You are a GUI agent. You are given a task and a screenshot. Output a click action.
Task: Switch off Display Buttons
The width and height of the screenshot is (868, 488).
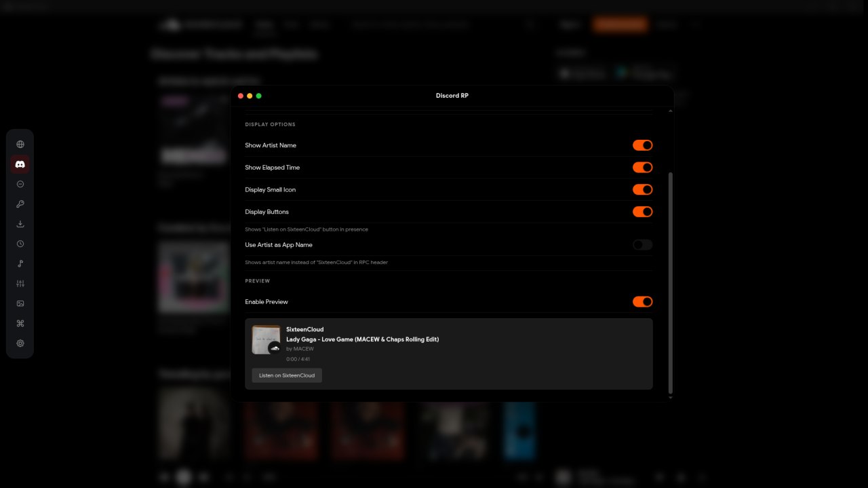tap(642, 212)
